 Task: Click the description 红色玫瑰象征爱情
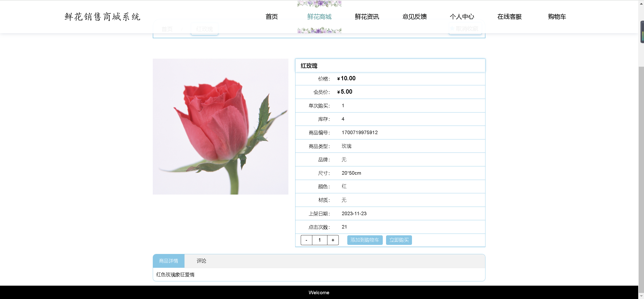click(x=175, y=275)
